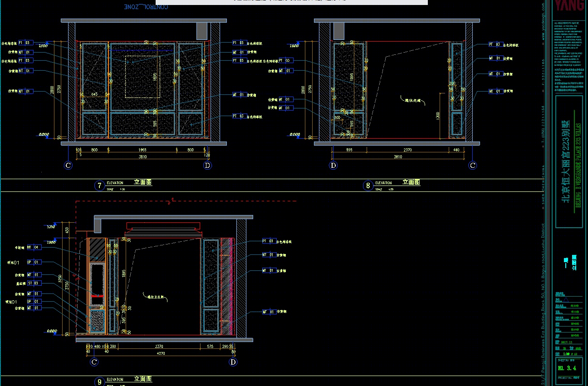Viewport: 588px width, 386px height.
Task: Select PT 03 tag right of elevation 8
Action: (496, 44)
